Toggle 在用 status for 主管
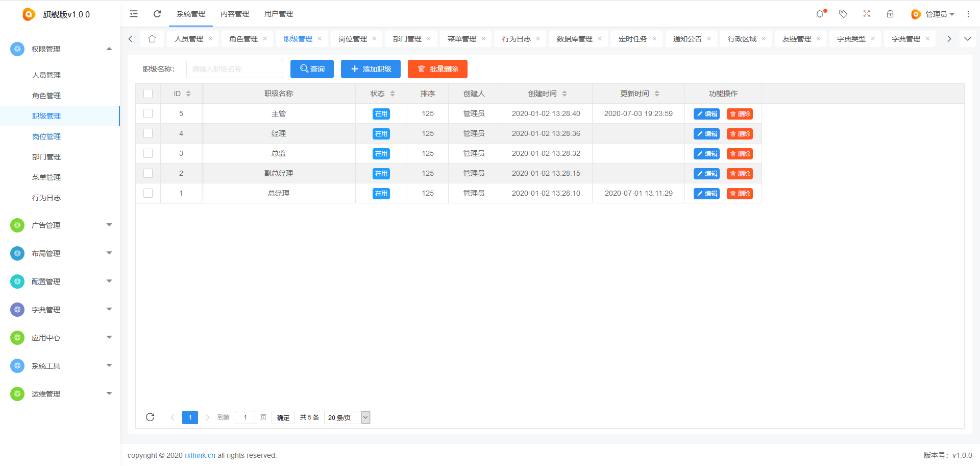Image resolution: width=980 pixels, height=466 pixels. click(x=381, y=114)
